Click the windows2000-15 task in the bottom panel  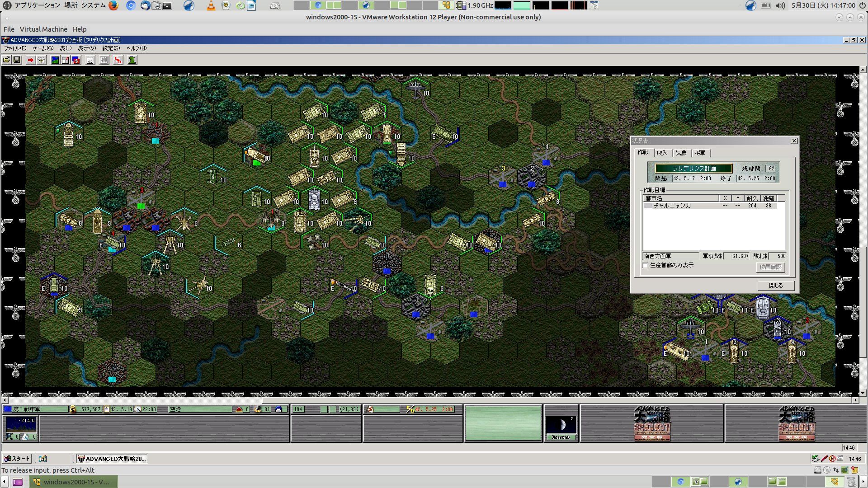tap(74, 482)
